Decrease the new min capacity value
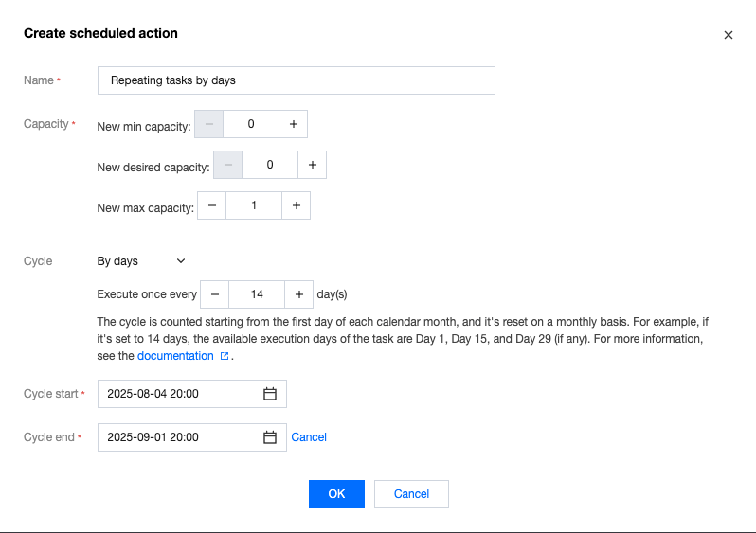 (208, 124)
